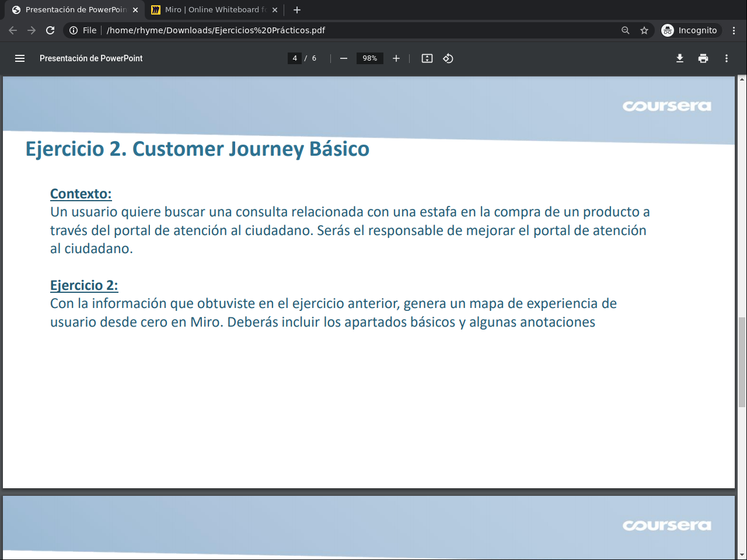747x560 pixels.
Task: Click the scrollbar up arrow
Action: tap(742, 80)
